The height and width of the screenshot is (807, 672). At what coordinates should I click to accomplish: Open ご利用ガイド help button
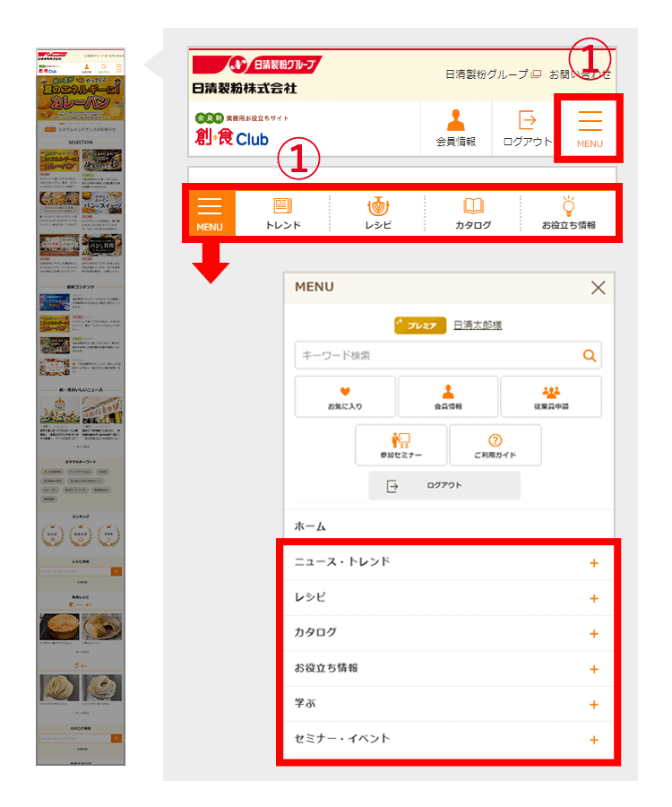click(495, 446)
